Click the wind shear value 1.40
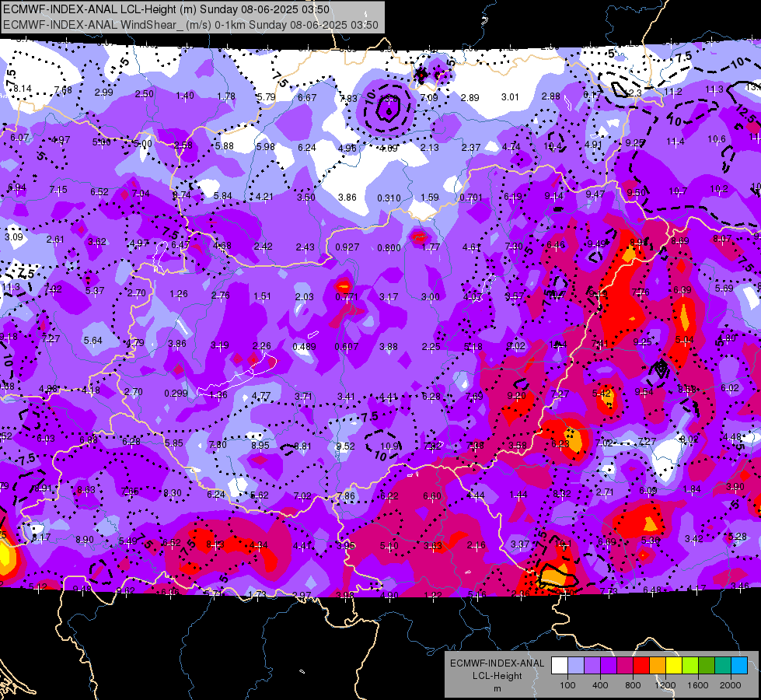 [x=185, y=96]
